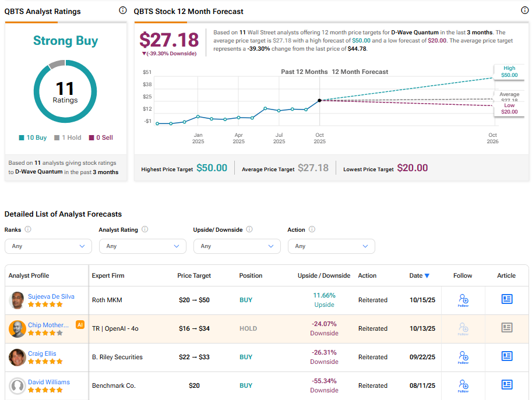
Task: Click David Williams profile avatar
Action: (x=17, y=386)
